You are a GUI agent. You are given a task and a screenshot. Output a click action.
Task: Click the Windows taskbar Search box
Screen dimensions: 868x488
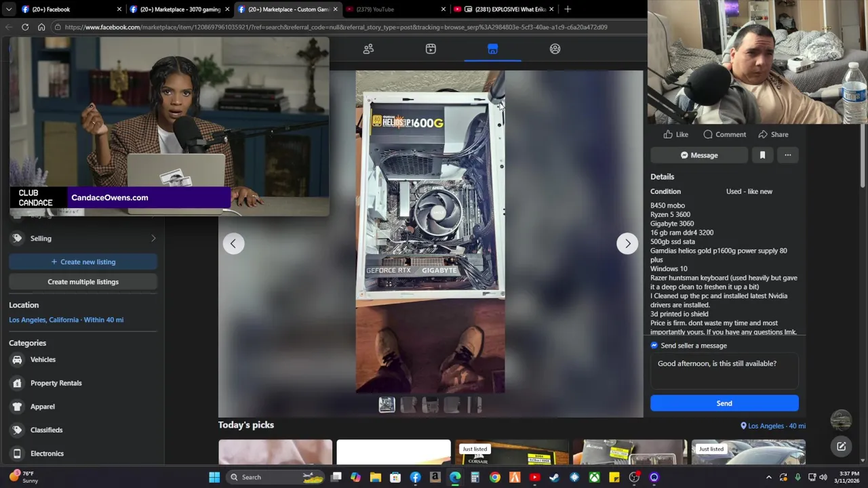pos(277,477)
